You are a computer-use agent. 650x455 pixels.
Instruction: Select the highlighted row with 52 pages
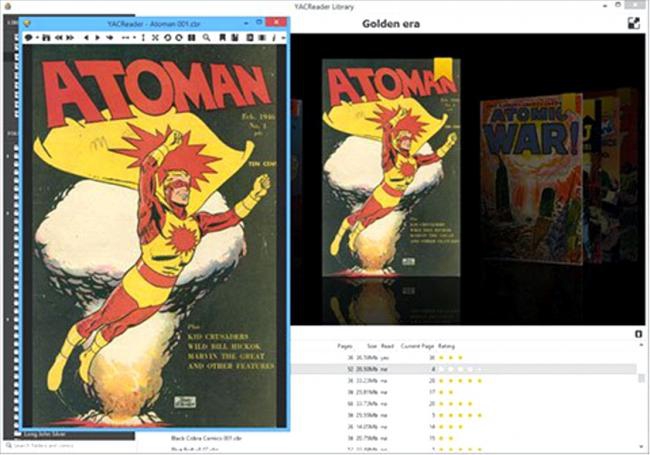tap(463, 369)
